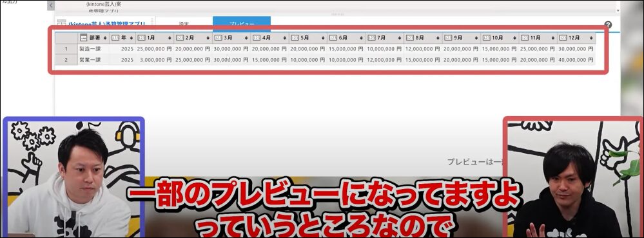The height and width of the screenshot is (238, 644).
Task: Click 3,000,000 円 in 1月 column
Action: point(155,59)
